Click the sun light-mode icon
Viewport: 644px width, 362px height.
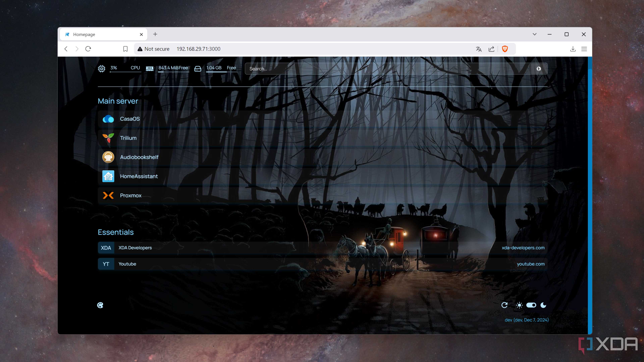point(519,305)
